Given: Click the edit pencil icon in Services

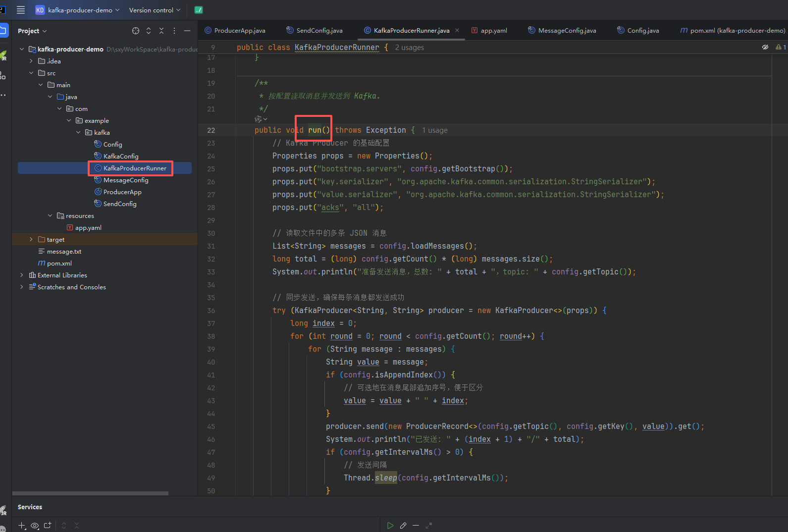Looking at the screenshot, I should [x=403, y=526].
